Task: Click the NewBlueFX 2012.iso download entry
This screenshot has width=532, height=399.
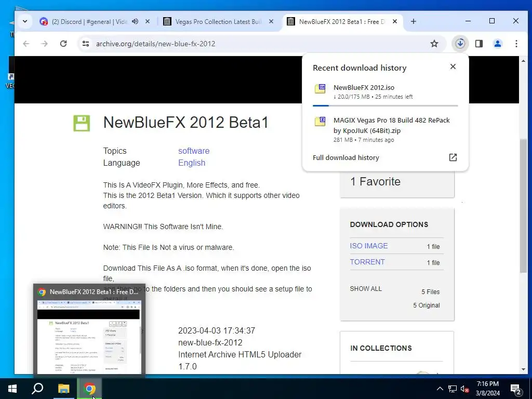Action: click(x=385, y=91)
